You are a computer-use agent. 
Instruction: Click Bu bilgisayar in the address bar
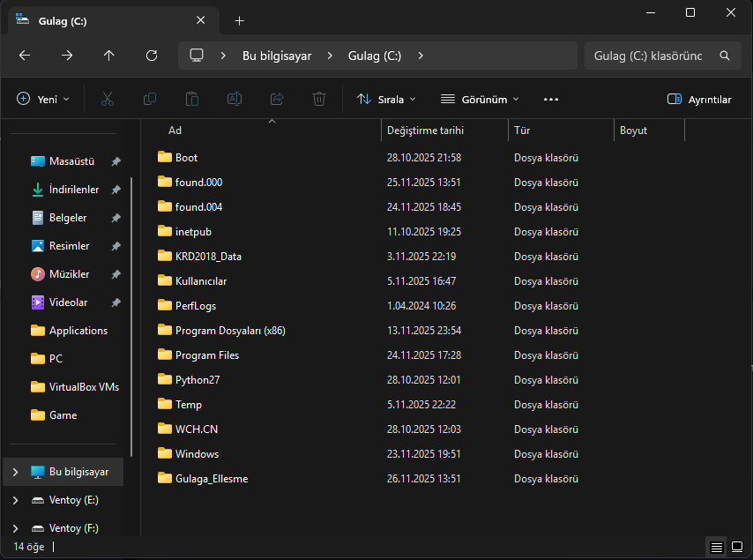click(x=277, y=56)
